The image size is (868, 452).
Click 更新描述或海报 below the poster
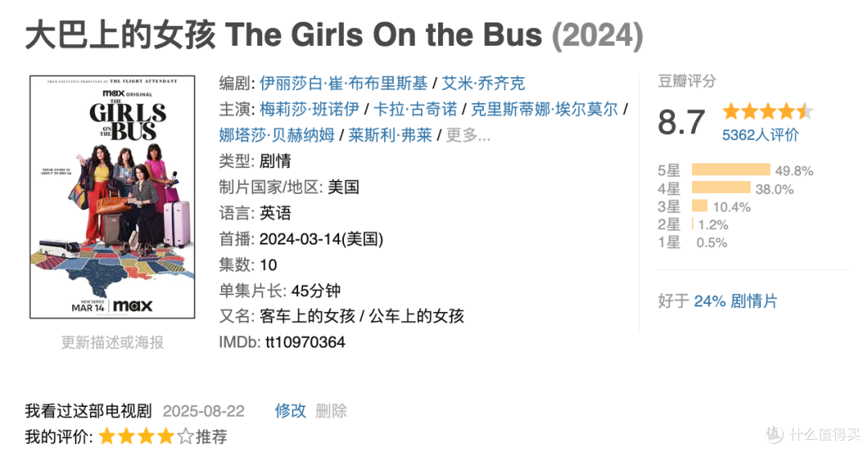click(x=113, y=343)
